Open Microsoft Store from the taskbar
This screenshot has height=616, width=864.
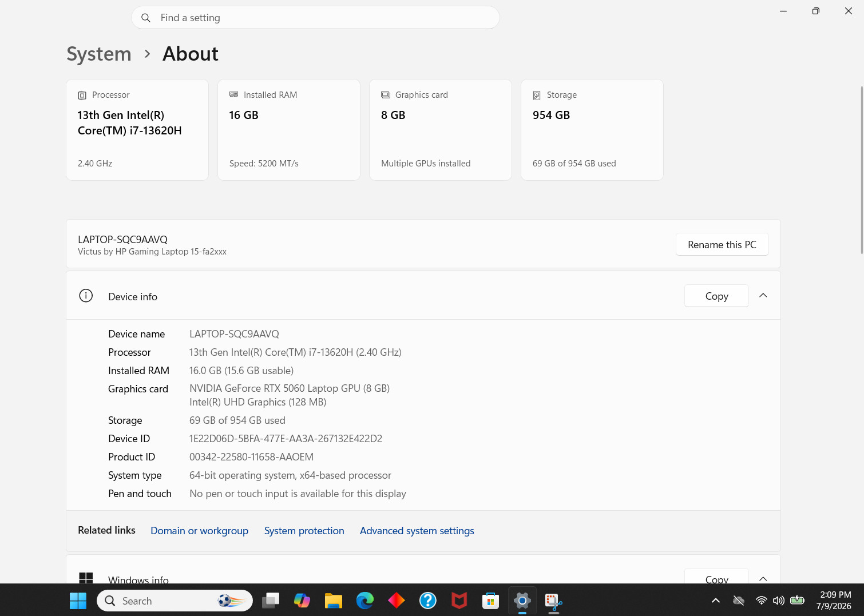491,601
